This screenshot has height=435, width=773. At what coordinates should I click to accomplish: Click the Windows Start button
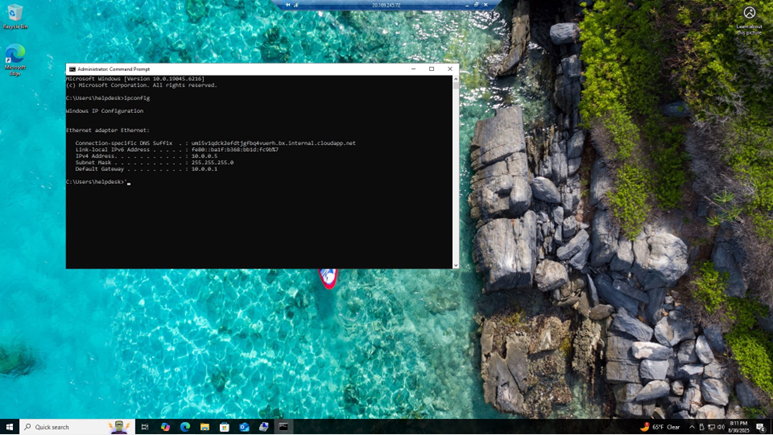(x=10, y=427)
